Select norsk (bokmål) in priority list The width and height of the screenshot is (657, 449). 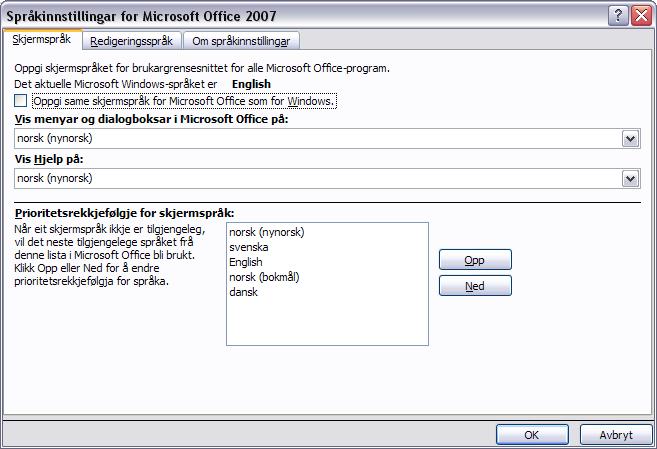pyautogui.click(x=264, y=277)
